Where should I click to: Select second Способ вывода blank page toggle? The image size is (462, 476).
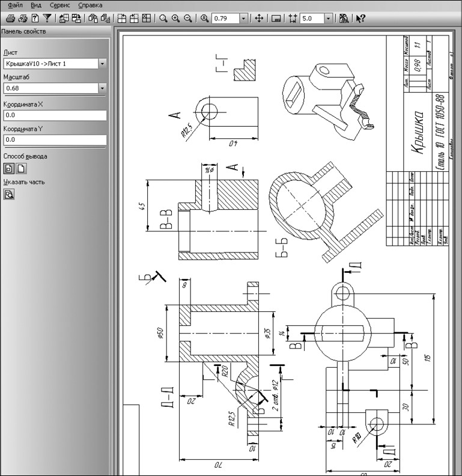[x=20, y=168]
